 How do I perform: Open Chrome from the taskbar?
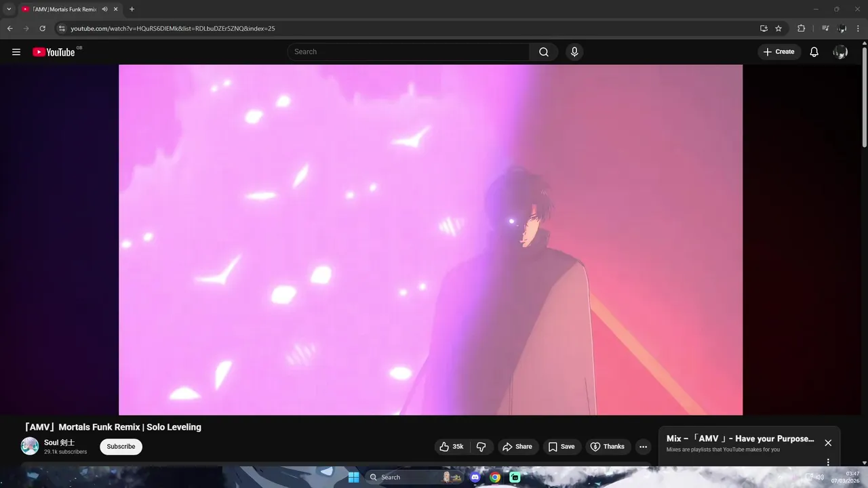point(495,477)
